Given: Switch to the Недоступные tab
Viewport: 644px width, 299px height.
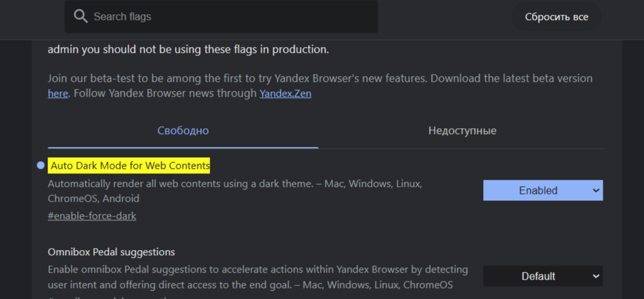Looking at the screenshot, I should (x=462, y=131).
